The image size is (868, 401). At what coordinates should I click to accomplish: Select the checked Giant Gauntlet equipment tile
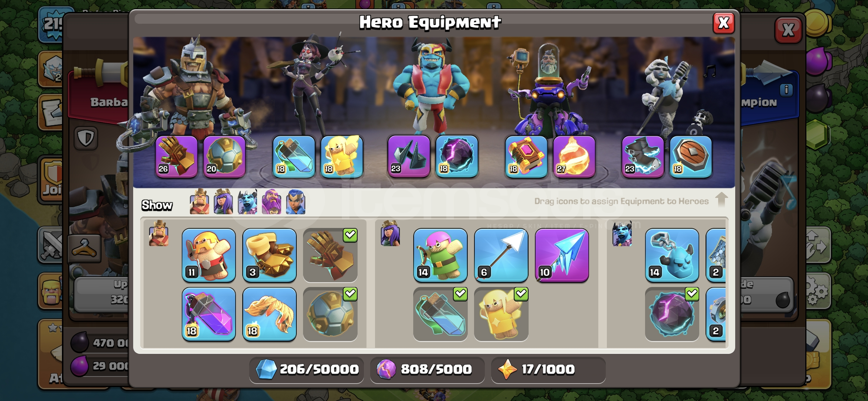(331, 255)
